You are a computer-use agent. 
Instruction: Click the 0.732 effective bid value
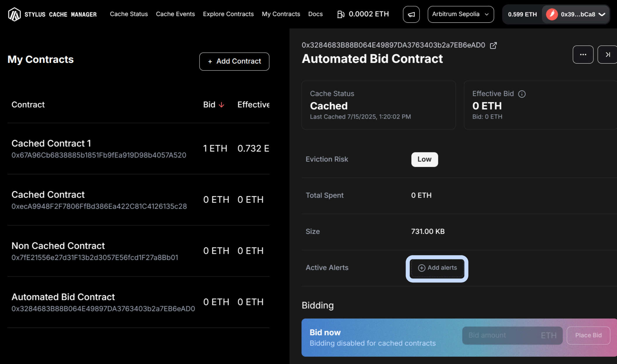(253, 148)
